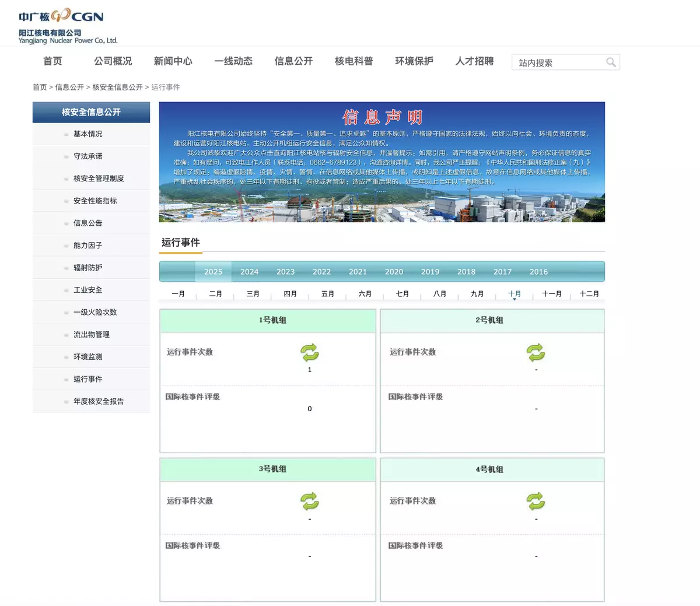This screenshot has width=700, height=606.
Task: Click the 信息声明 banner image
Action: [381, 162]
